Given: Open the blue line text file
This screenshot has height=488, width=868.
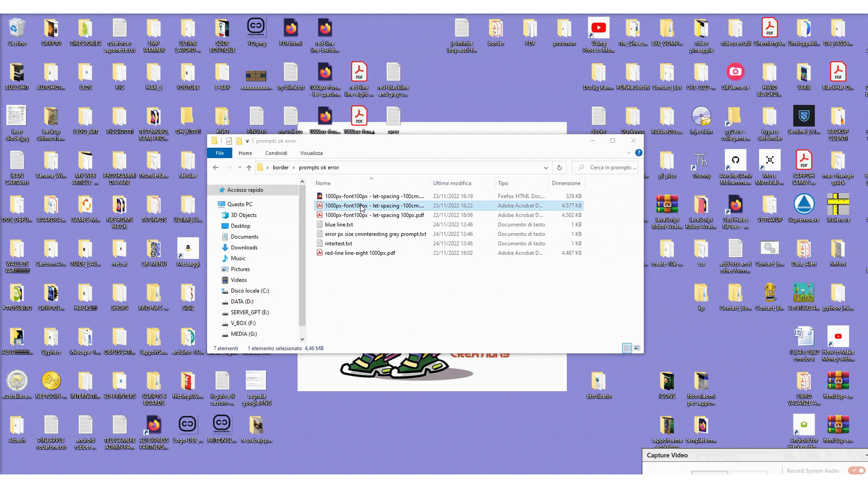Looking at the screenshot, I should coord(339,224).
